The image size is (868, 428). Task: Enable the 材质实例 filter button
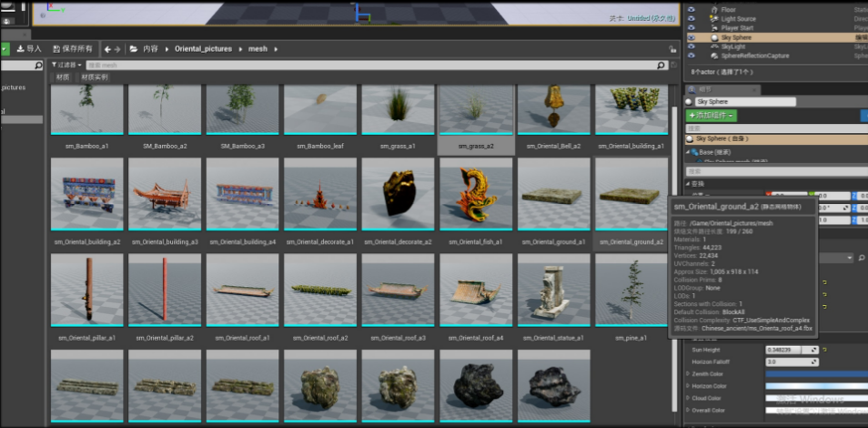pos(95,77)
